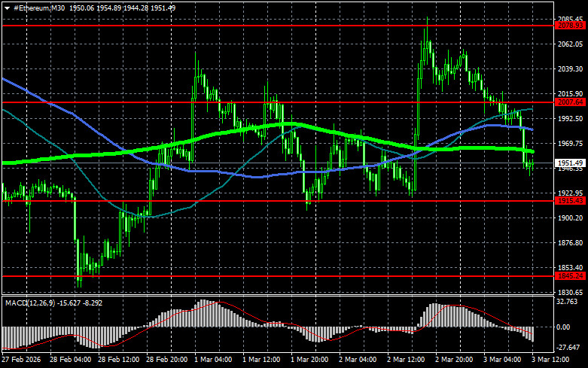Click the 1 Mar 04:00 time label
This screenshot has width=588, height=368.
pyautogui.click(x=213, y=360)
